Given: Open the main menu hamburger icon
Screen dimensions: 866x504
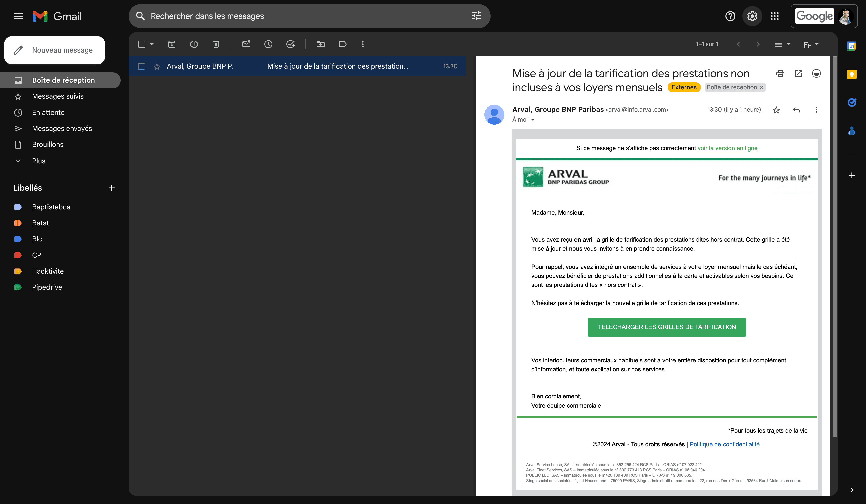Looking at the screenshot, I should [x=18, y=16].
